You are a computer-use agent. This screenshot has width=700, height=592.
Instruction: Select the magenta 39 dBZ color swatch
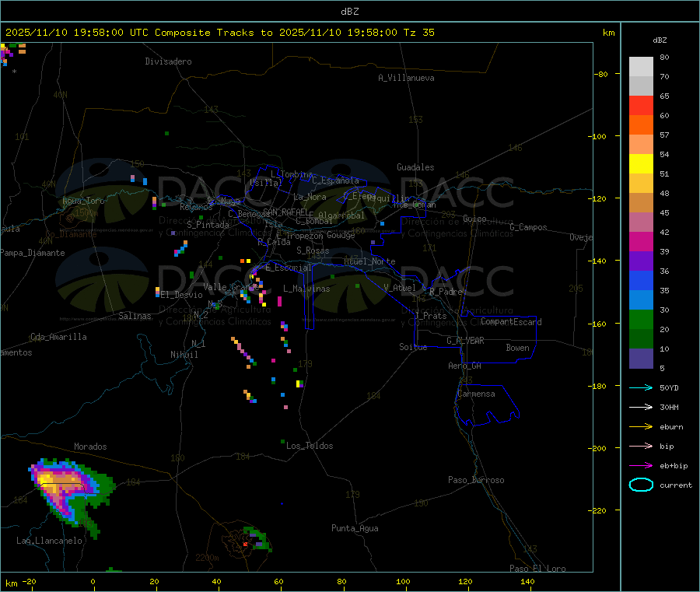(x=641, y=241)
